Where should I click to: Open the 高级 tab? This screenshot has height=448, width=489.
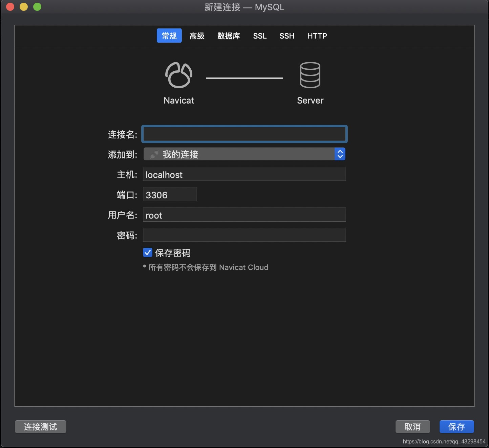197,36
